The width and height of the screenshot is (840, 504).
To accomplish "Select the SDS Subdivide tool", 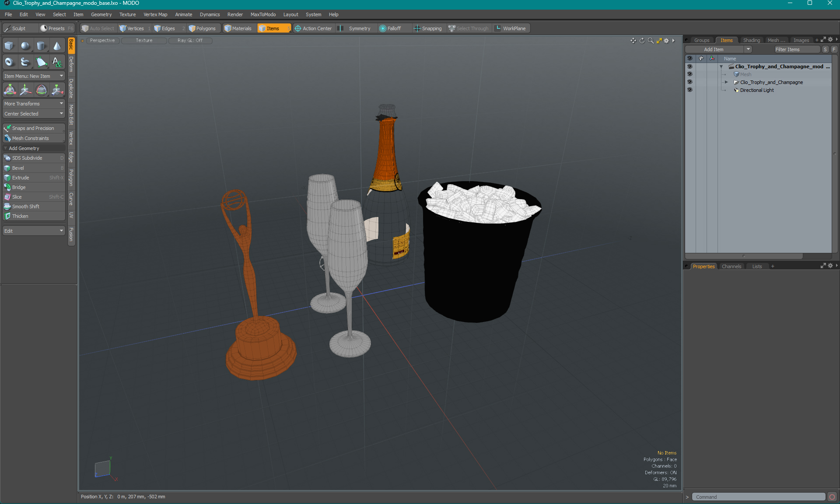I will (33, 158).
